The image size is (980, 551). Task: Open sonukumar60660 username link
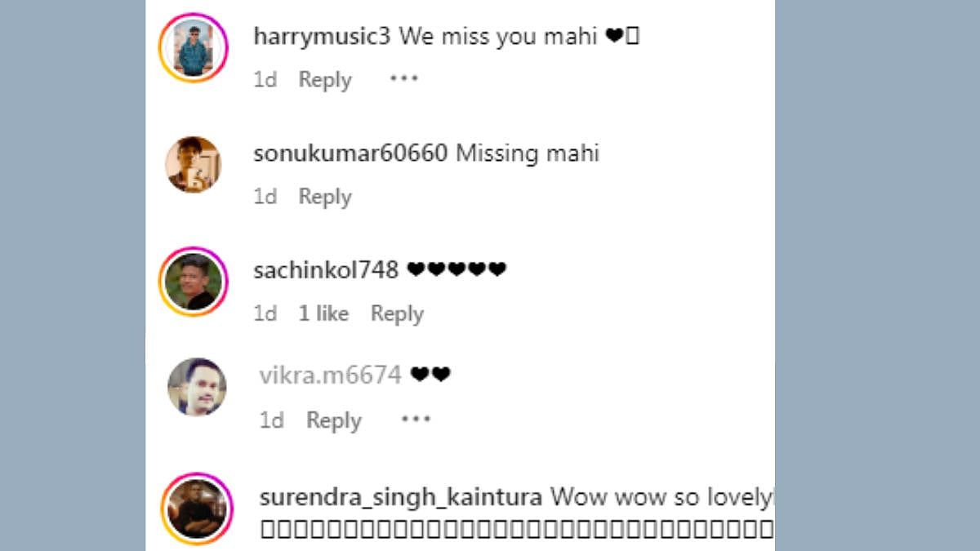tap(350, 153)
